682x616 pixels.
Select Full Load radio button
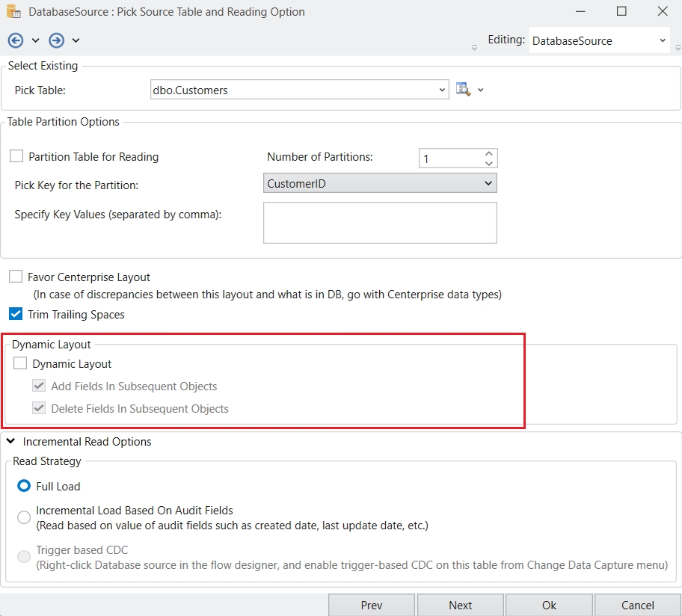tap(24, 486)
